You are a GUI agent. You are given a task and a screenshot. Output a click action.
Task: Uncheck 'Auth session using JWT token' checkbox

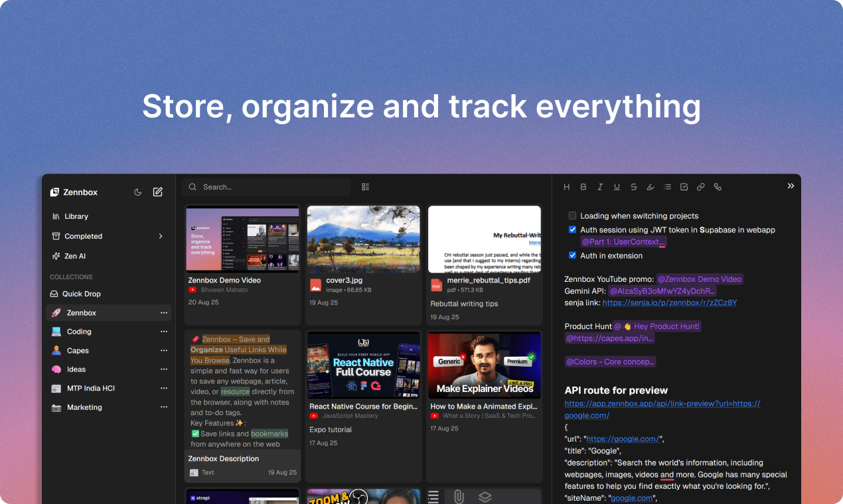coord(572,229)
